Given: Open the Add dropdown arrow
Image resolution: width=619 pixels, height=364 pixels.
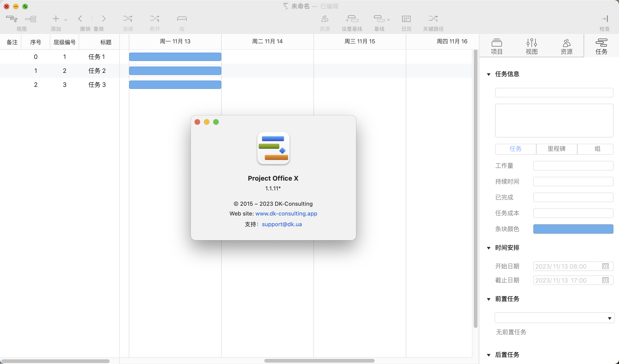Looking at the screenshot, I should [x=66, y=20].
